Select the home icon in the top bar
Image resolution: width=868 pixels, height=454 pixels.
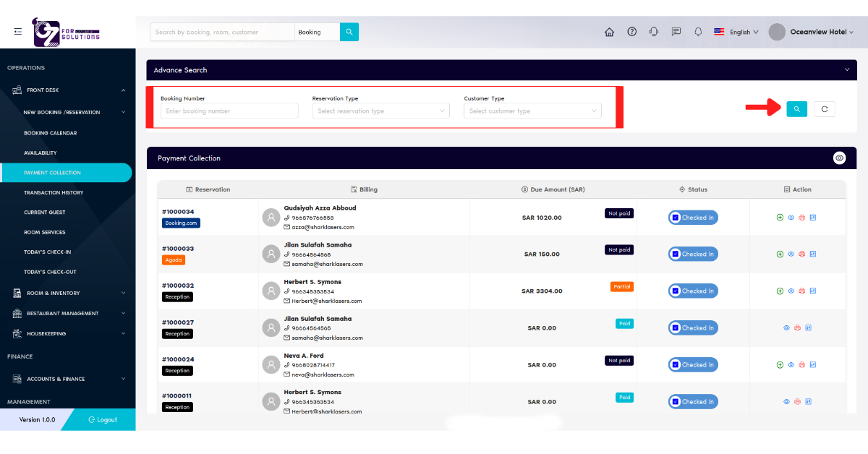(609, 32)
